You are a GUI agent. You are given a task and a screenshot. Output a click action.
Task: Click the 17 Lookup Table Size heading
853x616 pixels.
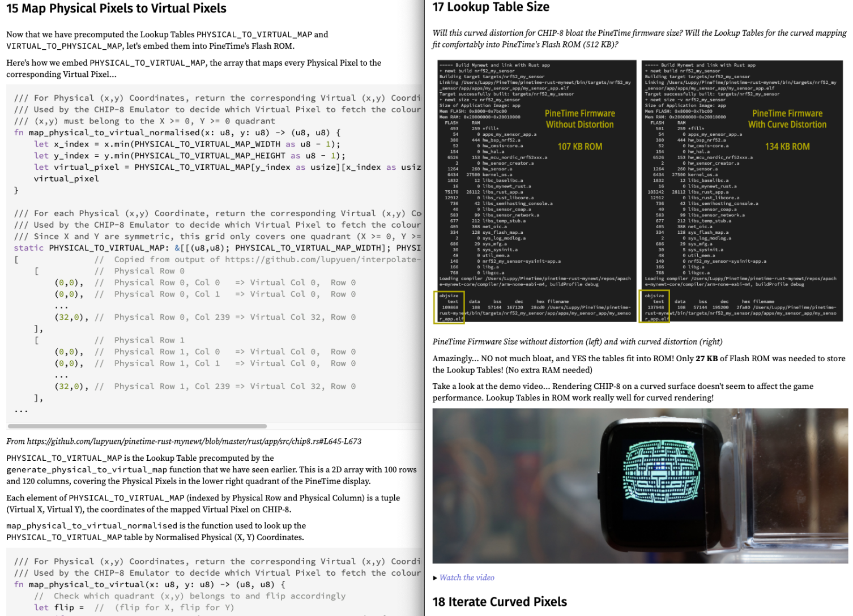tap(491, 7)
